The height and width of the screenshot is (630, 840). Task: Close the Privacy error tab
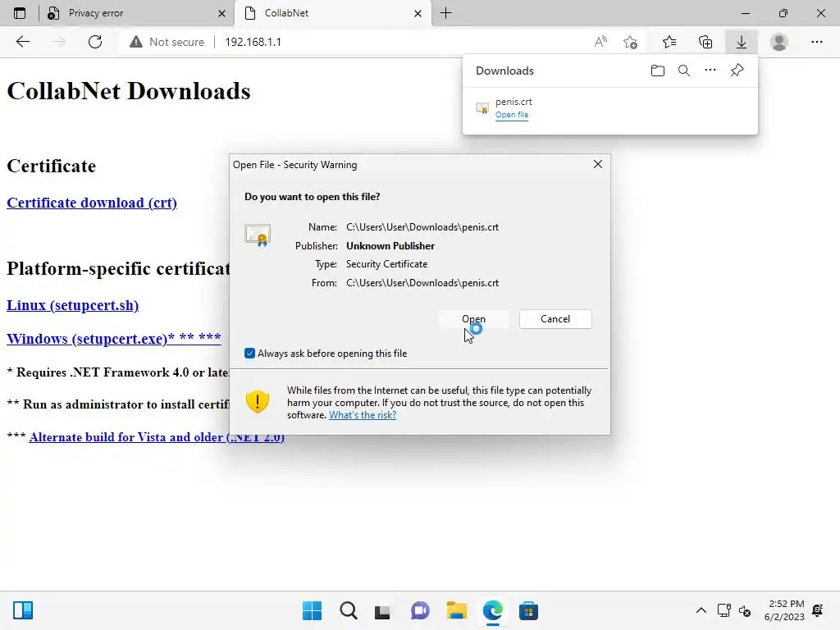tap(221, 13)
